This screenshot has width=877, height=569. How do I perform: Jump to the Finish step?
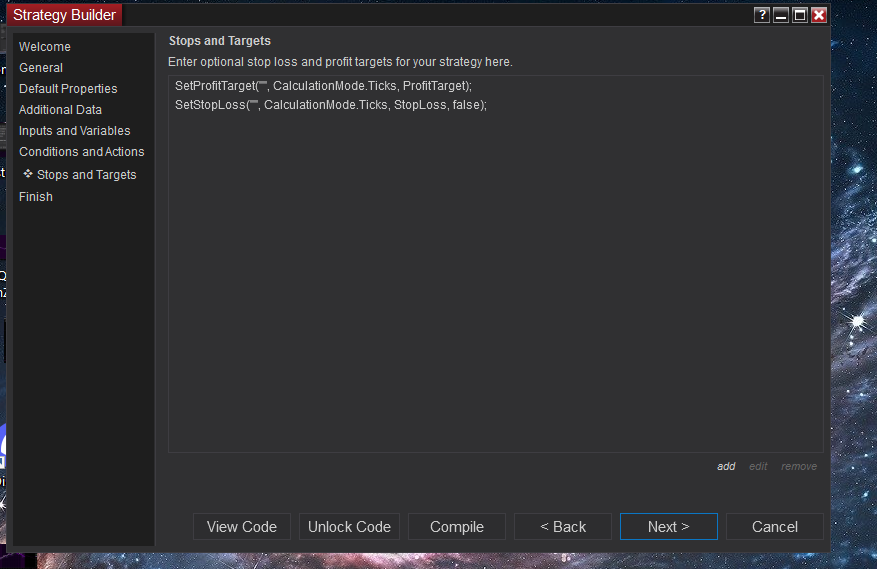(x=36, y=197)
